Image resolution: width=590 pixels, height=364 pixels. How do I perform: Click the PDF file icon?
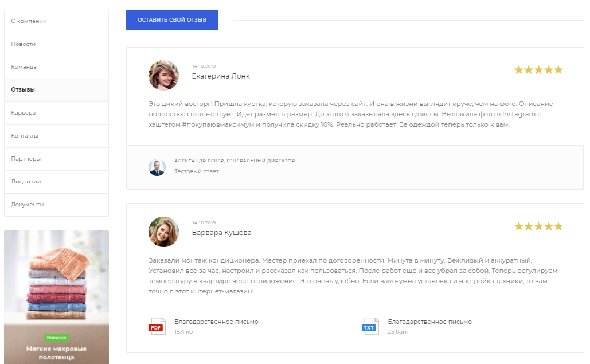tap(157, 326)
